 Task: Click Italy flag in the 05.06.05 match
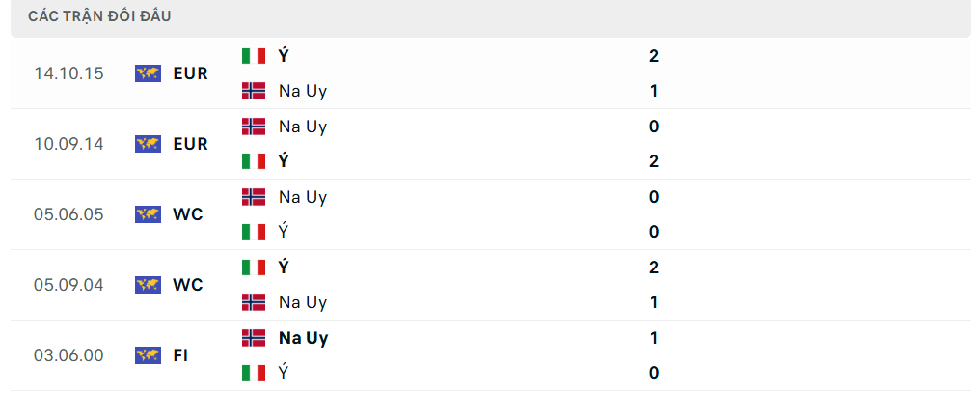point(254,232)
